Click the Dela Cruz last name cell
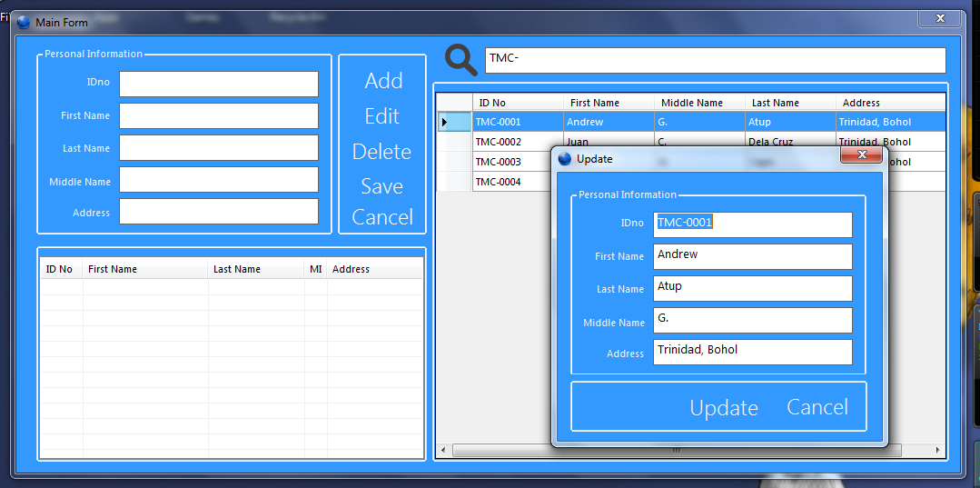Image resolution: width=980 pixels, height=488 pixels. point(790,140)
